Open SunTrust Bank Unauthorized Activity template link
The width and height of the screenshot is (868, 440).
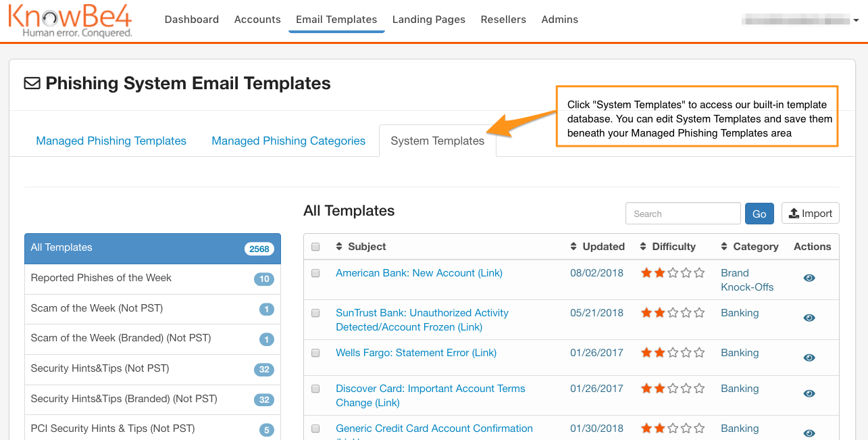pyautogui.click(x=422, y=320)
